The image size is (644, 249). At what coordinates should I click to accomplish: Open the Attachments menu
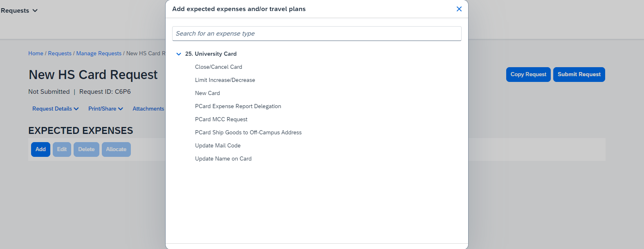148,109
